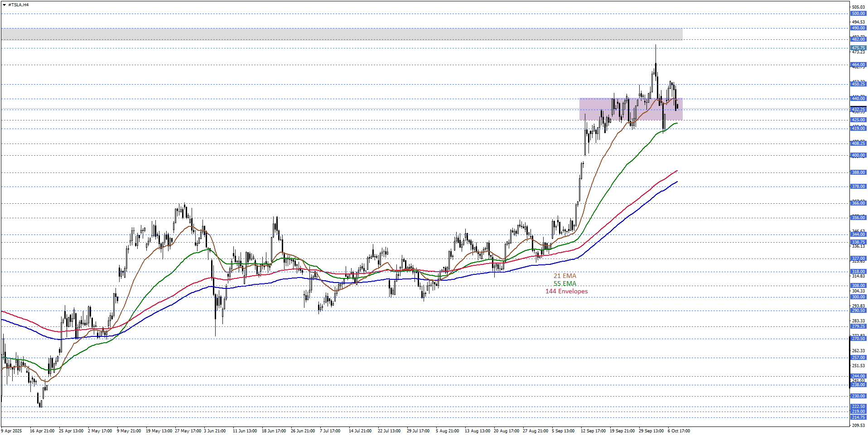
Task: Click the 388.00 price level label
Action: (858, 172)
